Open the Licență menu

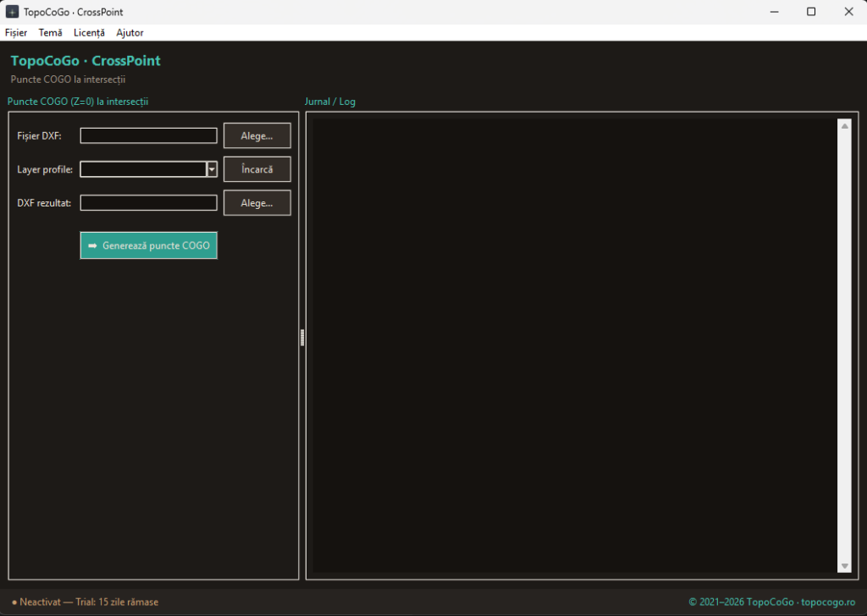pyautogui.click(x=89, y=33)
